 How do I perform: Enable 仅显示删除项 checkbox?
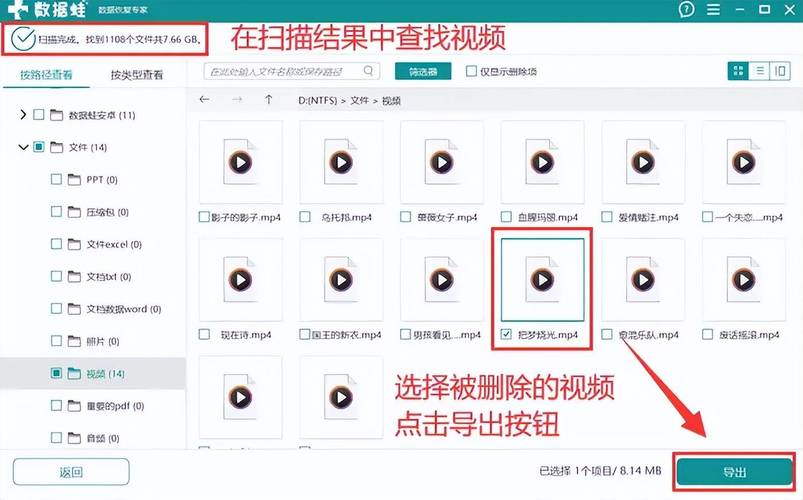click(x=471, y=71)
